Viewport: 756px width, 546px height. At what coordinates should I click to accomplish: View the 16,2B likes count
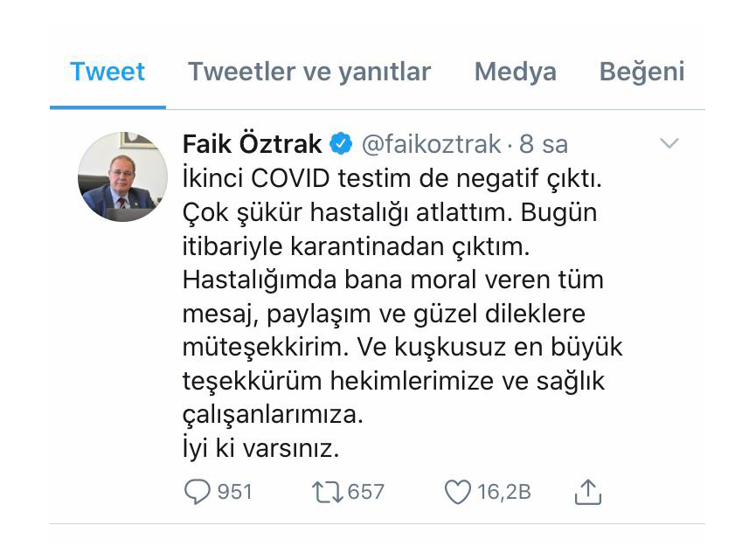click(x=503, y=492)
